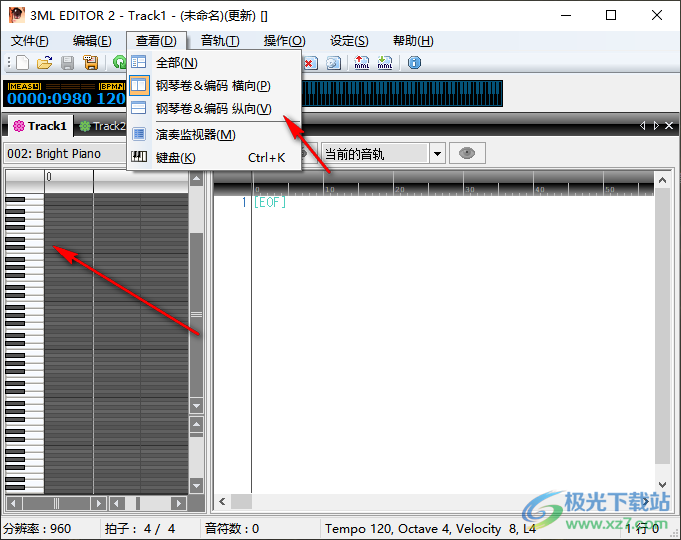
Task: Choose 钢琴卷&编码 横向(P) layout
Action: tap(214, 85)
